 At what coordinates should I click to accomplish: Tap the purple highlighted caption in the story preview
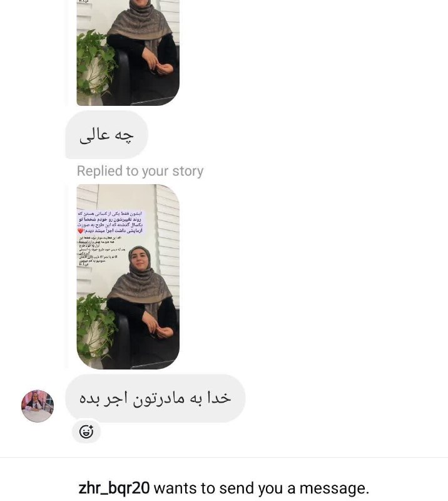(111, 222)
